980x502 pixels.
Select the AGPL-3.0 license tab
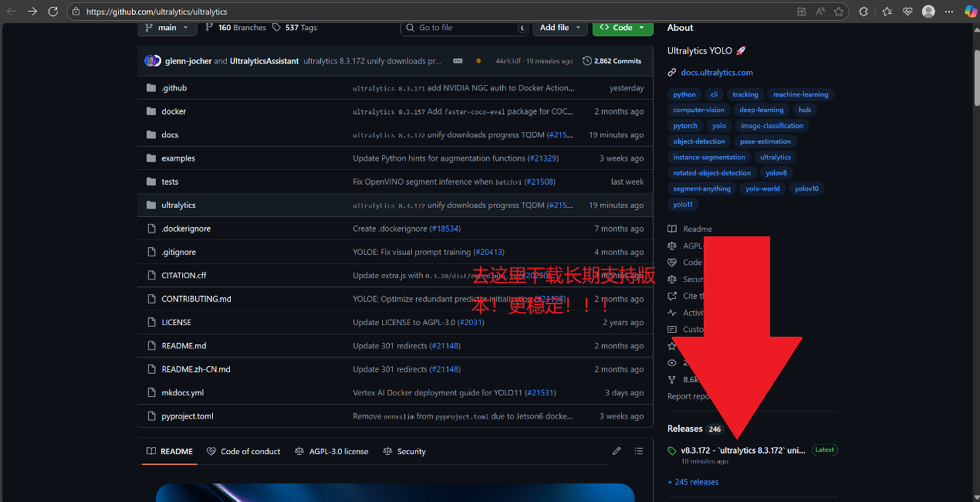[x=331, y=452]
